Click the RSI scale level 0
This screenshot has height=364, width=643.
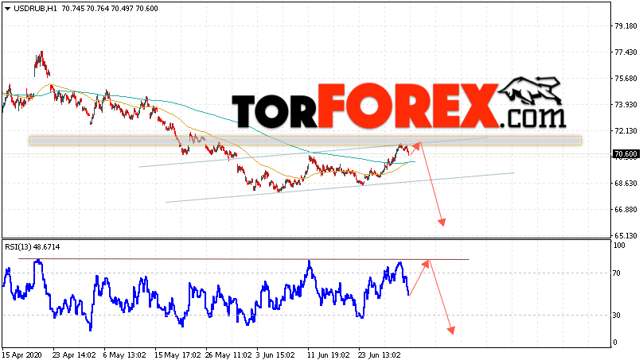point(614,343)
